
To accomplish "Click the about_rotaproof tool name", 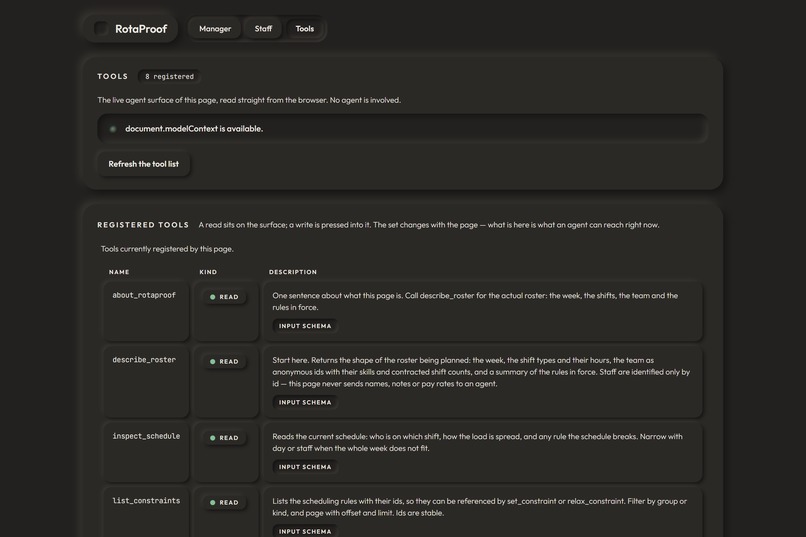I will tap(144, 295).
